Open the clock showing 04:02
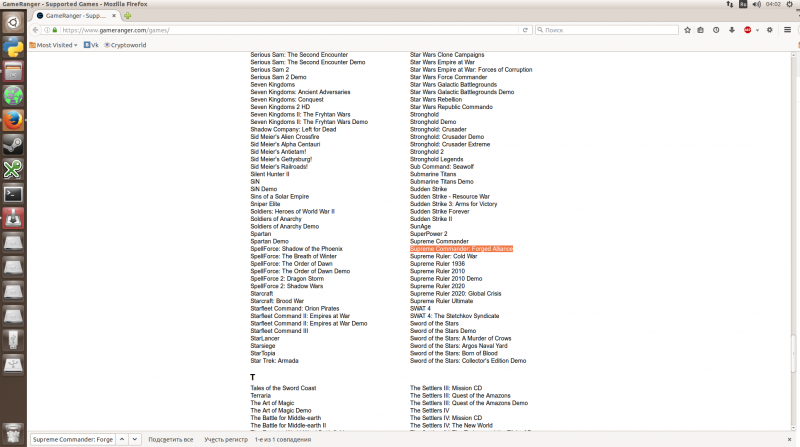800x447 pixels. click(x=773, y=4)
